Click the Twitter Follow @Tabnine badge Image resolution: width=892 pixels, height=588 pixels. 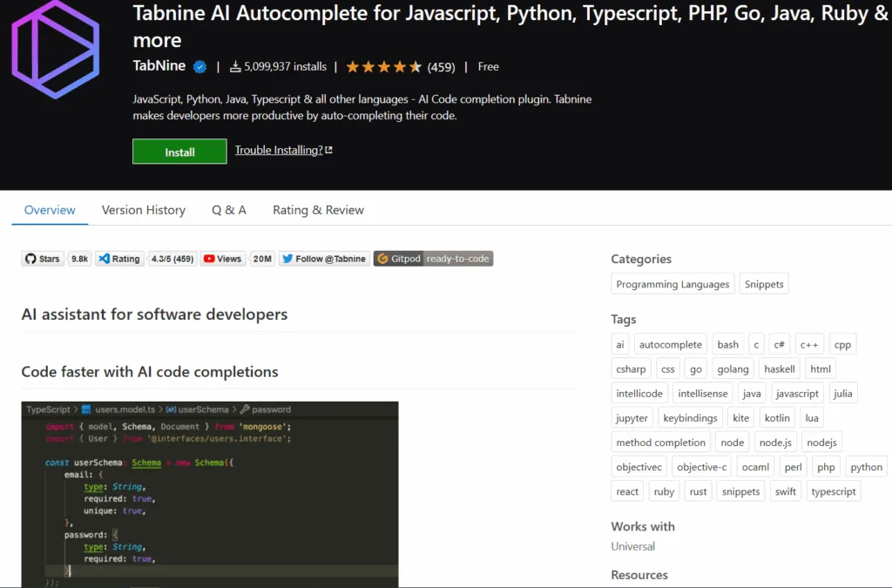[x=324, y=259]
